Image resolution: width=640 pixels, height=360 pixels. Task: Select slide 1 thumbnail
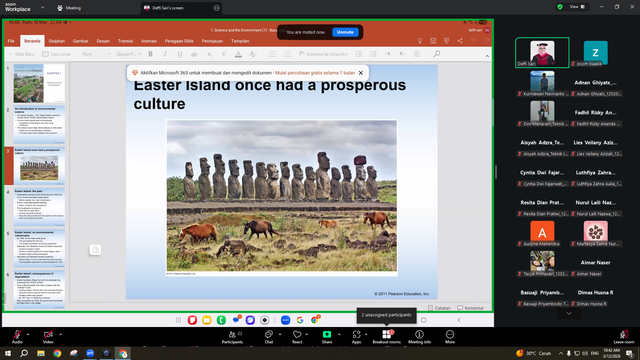pyautogui.click(x=39, y=83)
